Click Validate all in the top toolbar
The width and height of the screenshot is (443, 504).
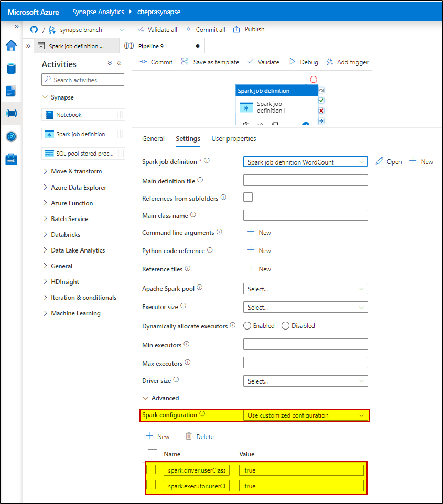157,29
